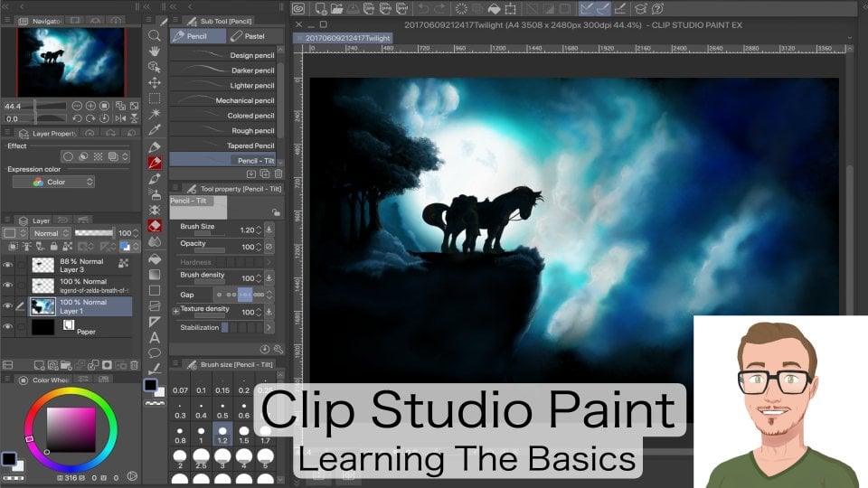Pick the Eyedropper tool
Viewport: 868px width, 488px height.
(x=155, y=129)
